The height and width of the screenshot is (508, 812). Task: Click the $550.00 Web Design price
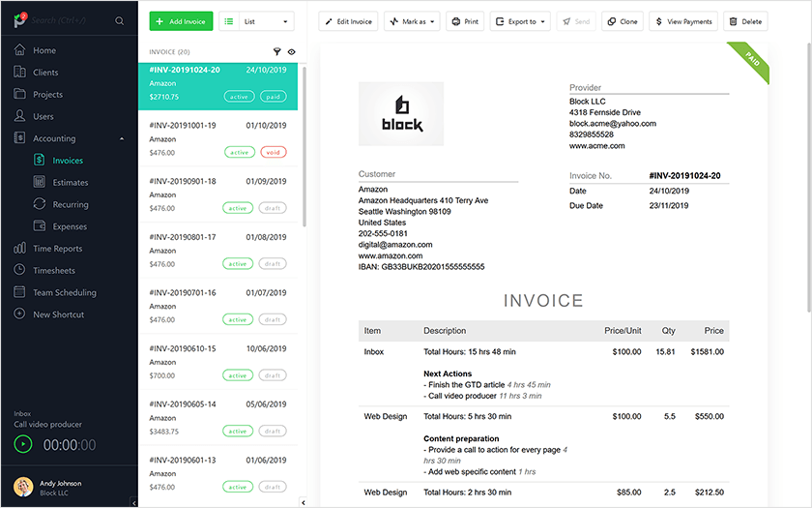click(709, 416)
